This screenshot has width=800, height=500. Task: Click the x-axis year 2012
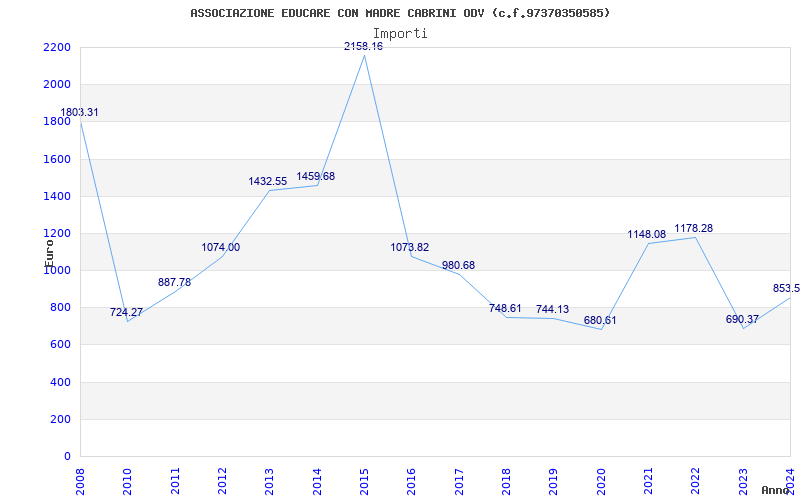point(222,481)
